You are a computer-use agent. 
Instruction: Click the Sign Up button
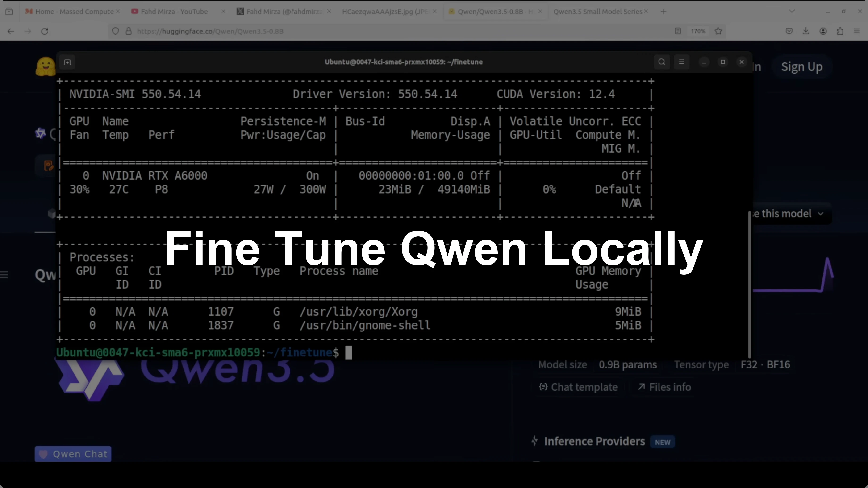pos(802,67)
